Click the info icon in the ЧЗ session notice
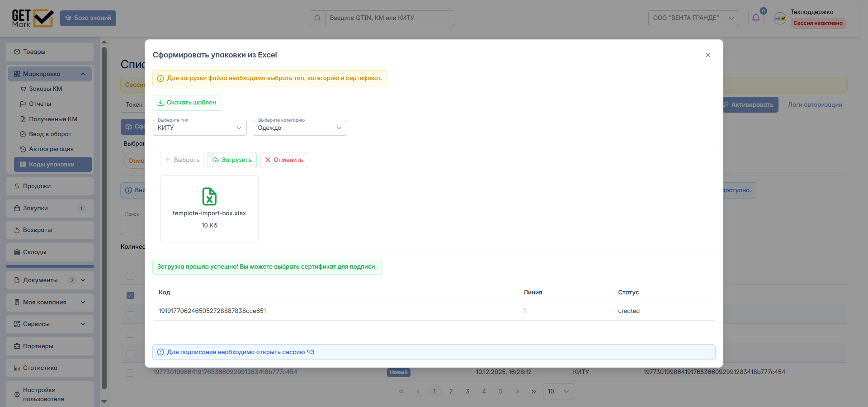The height and width of the screenshot is (407, 868). click(160, 352)
